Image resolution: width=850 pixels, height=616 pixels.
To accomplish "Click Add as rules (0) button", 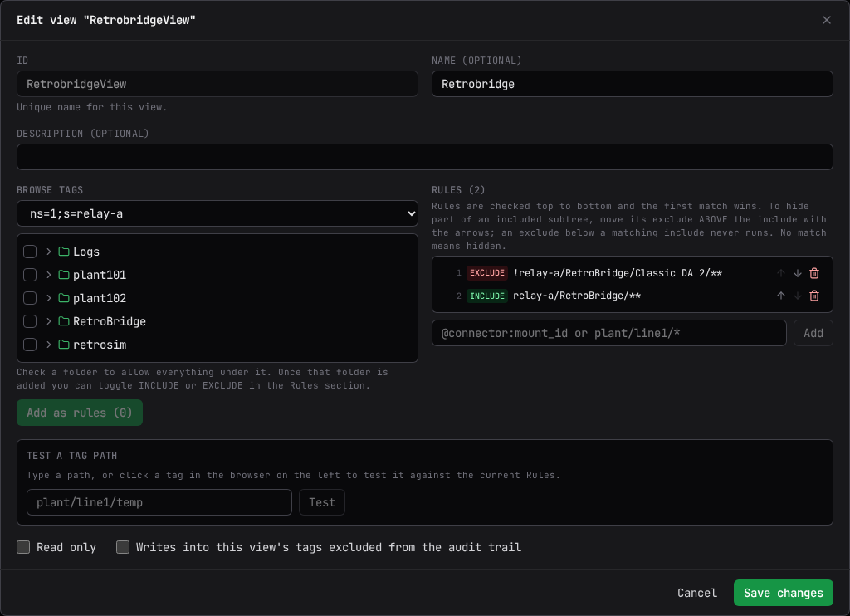I will [80, 413].
